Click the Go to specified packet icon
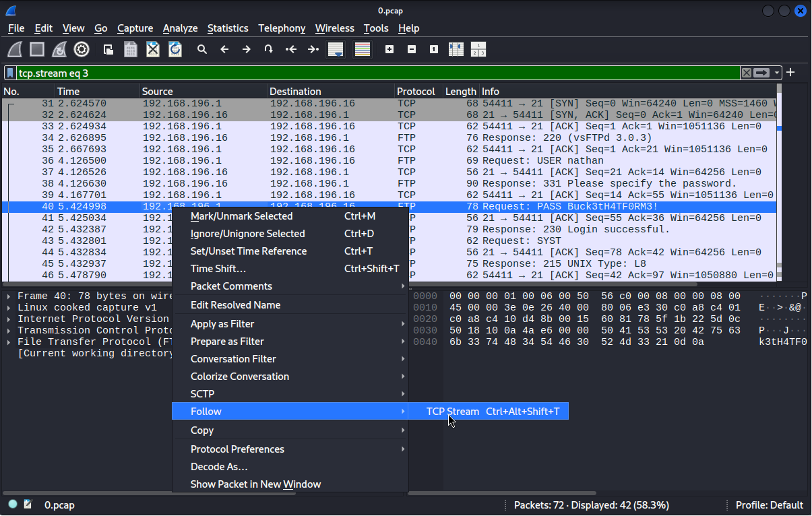This screenshot has height=516, width=812. point(269,49)
